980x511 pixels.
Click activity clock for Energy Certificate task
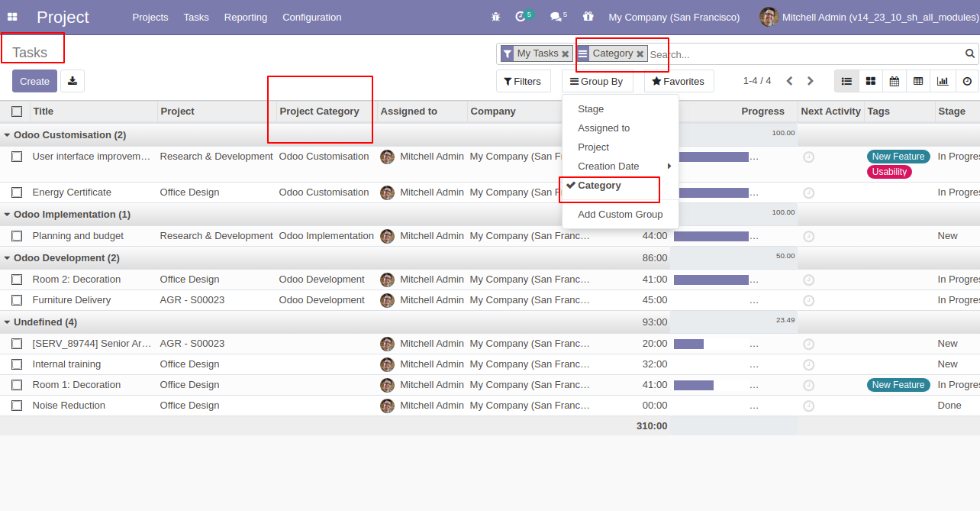point(809,193)
